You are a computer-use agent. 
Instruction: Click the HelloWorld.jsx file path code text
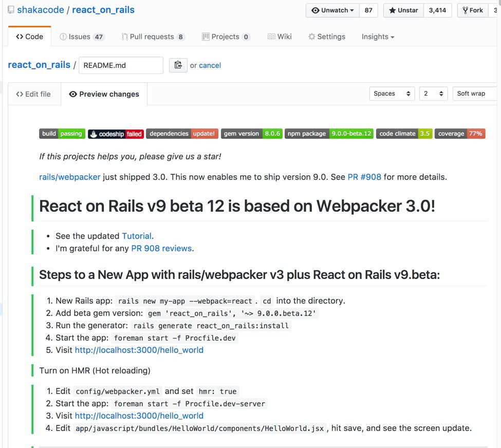tap(200, 428)
